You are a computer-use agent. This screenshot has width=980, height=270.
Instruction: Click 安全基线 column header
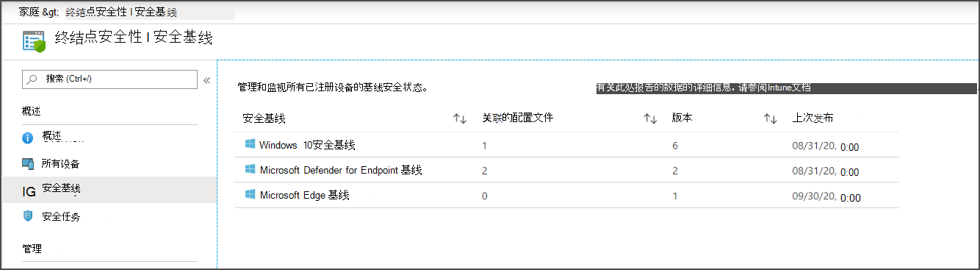tap(264, 118)
